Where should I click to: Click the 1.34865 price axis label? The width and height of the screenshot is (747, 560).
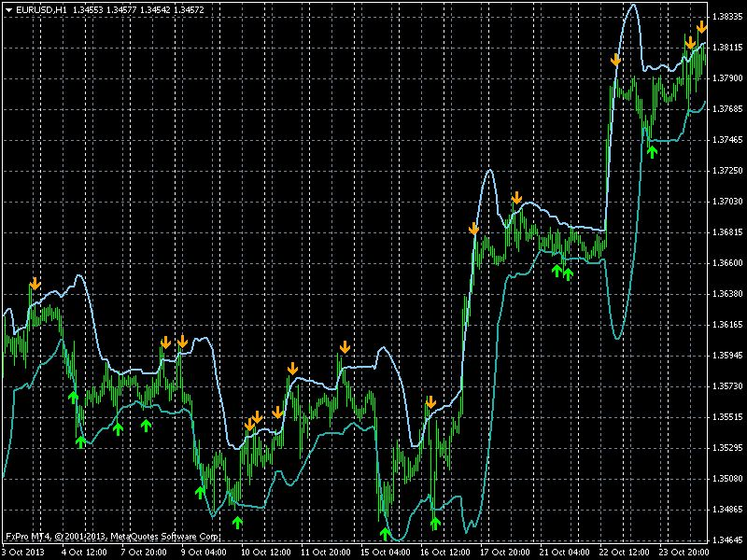coord(727,510)
